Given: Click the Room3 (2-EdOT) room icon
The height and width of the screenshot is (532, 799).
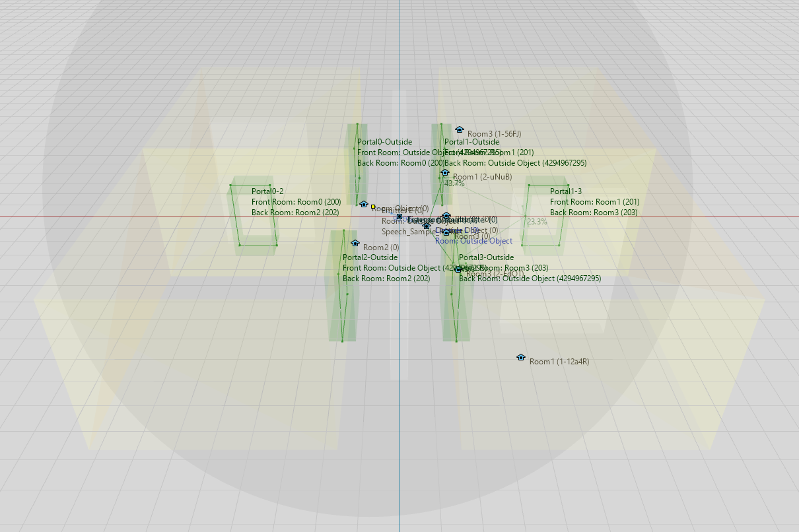Looking at the screenshot, I should click(x=458, y=269).
